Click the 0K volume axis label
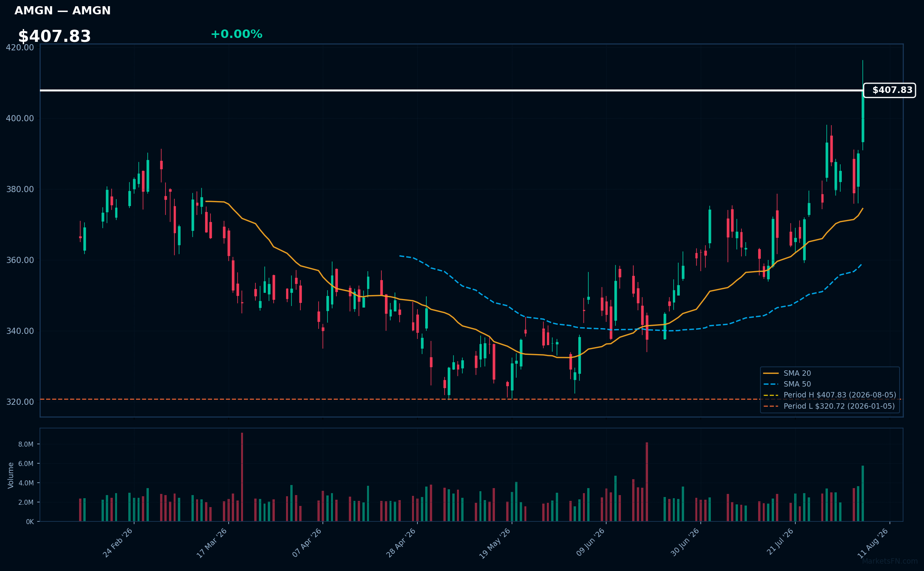This screenshot has width=924, height=571. [30, 522]
